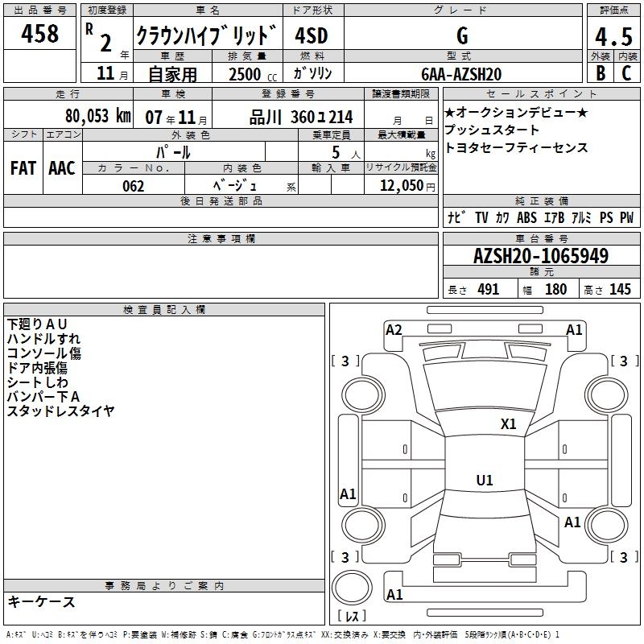
Task: Select the model code 6AA-AZSH20
Action: [x=461, y=73]
